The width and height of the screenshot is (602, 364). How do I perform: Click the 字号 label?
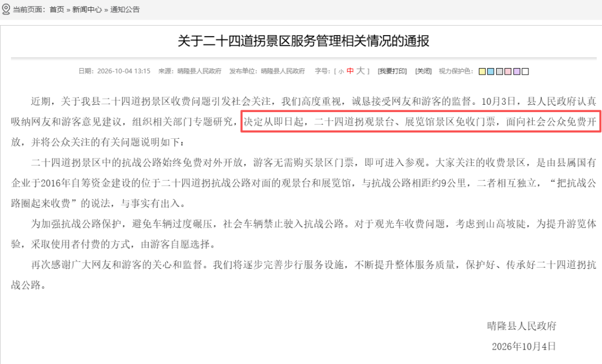[x=323, y=71]
